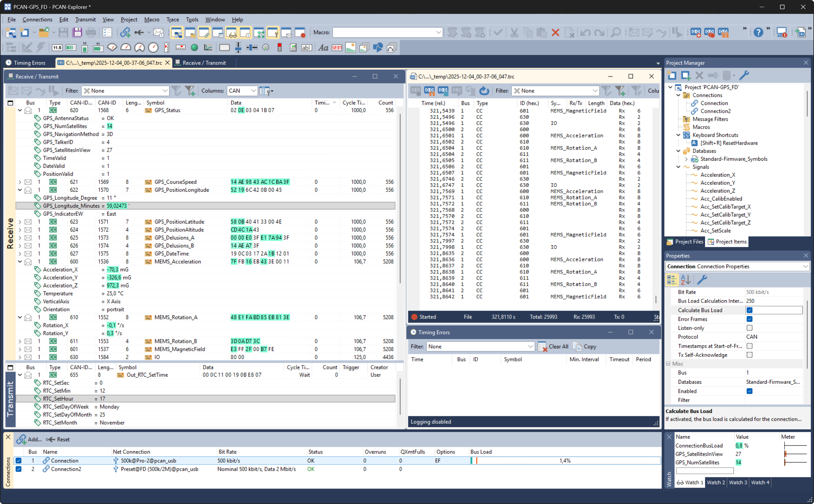
Task: Click the Start Tracer red record icon
Action: tap(709, 32)
